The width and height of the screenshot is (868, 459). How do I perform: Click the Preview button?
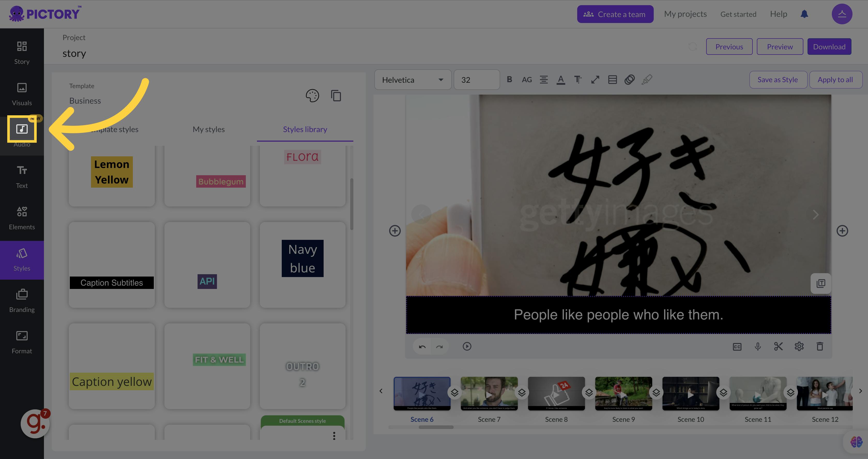pos(780,47)
